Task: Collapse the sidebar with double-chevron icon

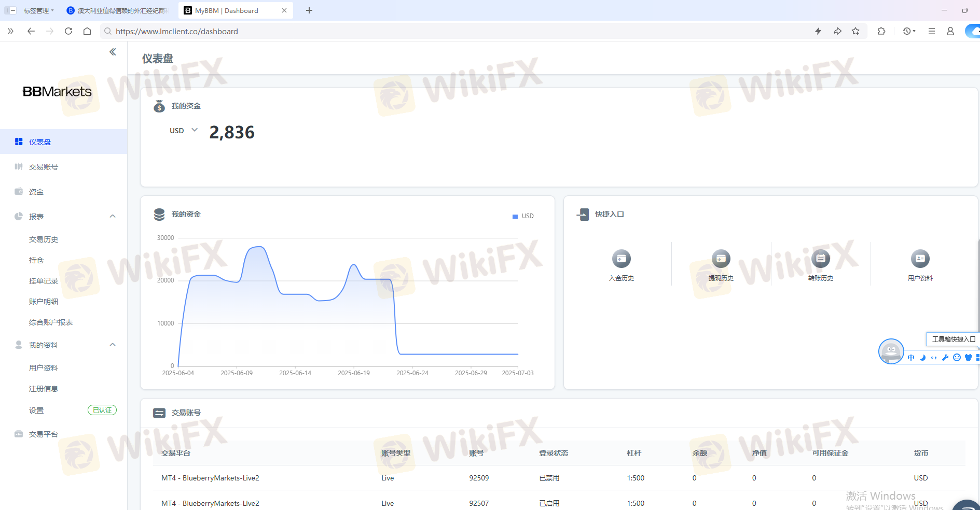Action: click(x=113, y=52)
